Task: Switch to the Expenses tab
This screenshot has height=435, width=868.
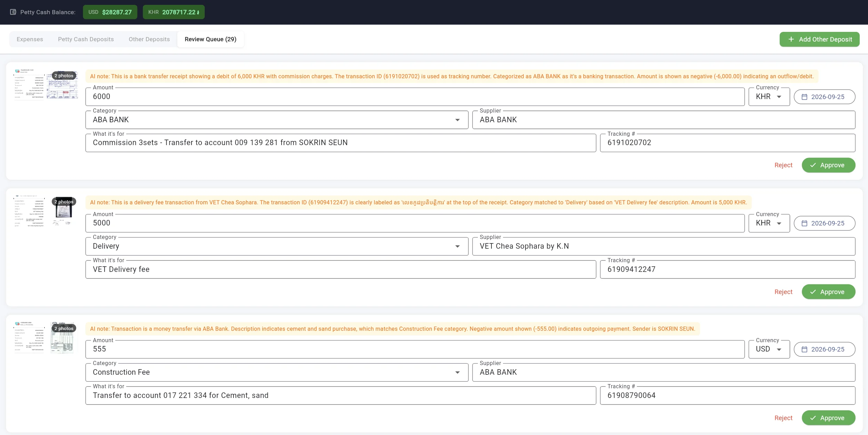Action: click(30, 39)
